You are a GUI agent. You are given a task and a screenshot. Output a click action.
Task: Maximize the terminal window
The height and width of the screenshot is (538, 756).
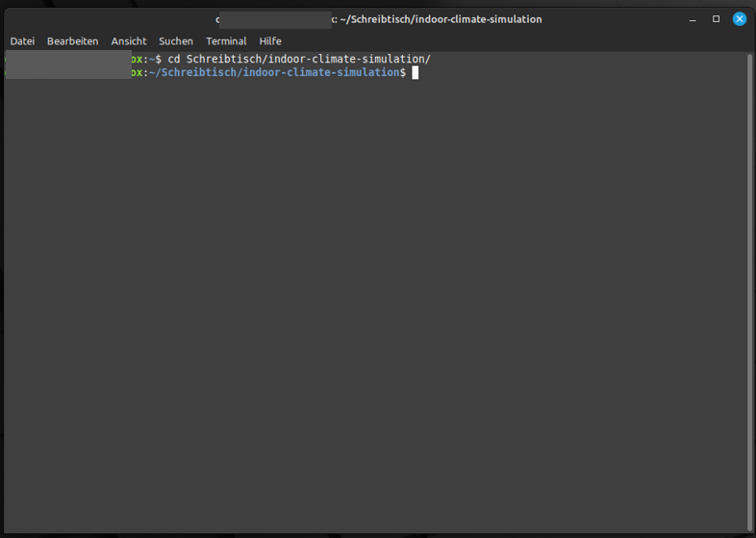point(716,19)
